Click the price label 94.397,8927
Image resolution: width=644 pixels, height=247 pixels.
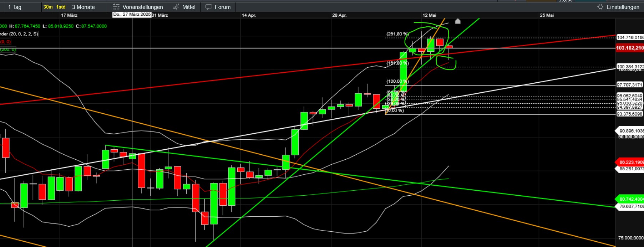(x=630, y=107)
